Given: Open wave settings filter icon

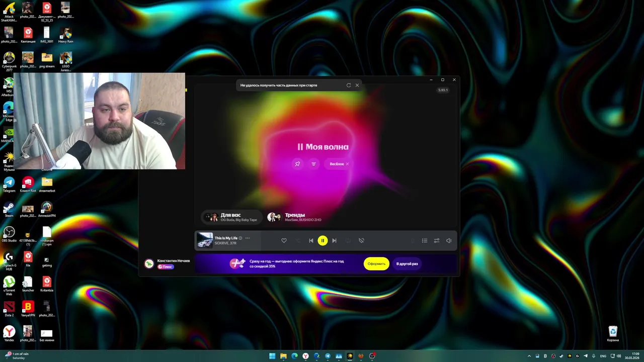Looking at the screenshot, I should pyautogui.click(x=313, y=164).
